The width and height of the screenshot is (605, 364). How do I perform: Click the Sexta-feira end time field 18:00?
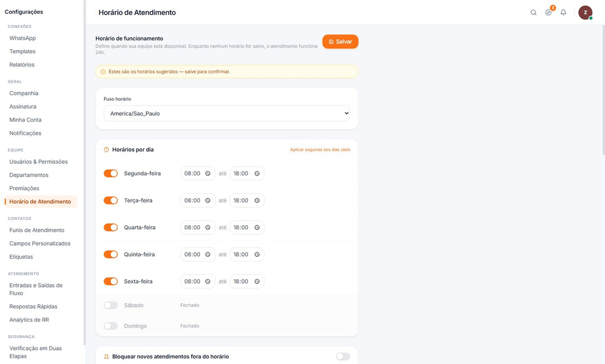pyautogui.click(x=247, y=282)
